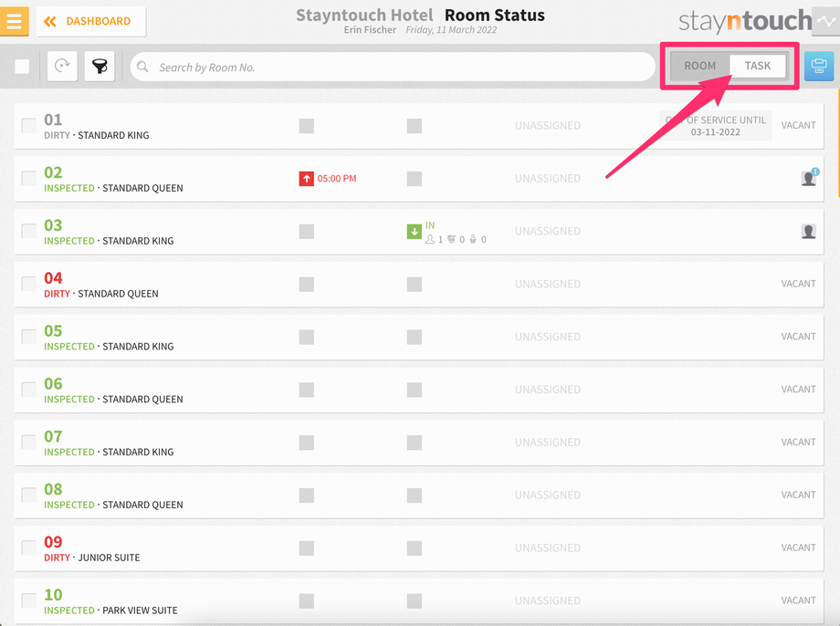
Task: Open room number 01
Action: click(x=53, y=120)
